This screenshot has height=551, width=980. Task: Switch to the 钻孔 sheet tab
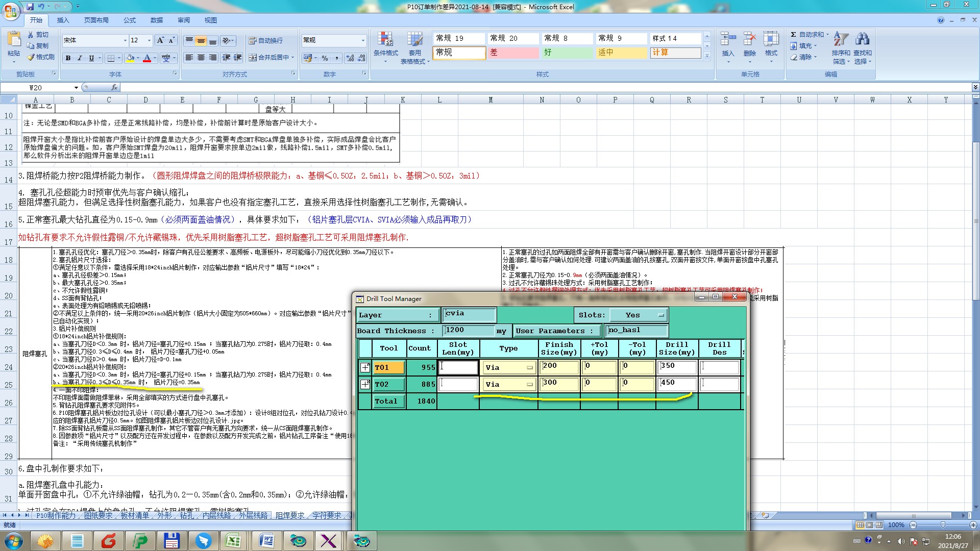[186, 515]
